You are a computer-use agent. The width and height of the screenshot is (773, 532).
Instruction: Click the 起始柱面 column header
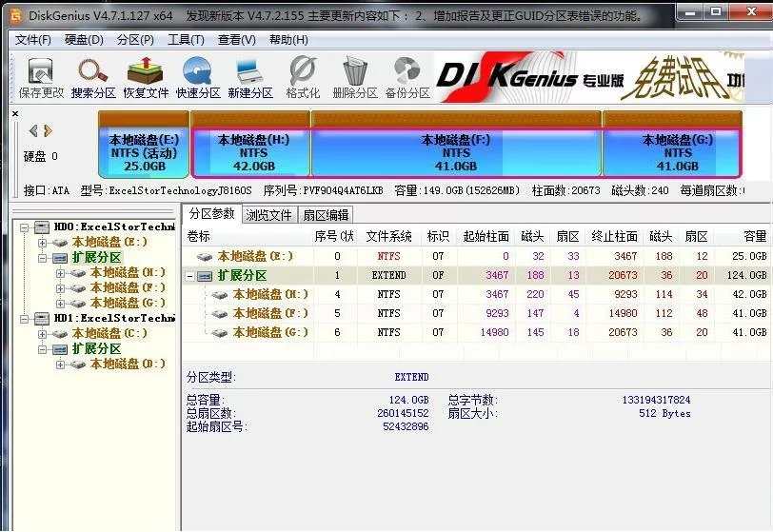[x=486, y=237]
